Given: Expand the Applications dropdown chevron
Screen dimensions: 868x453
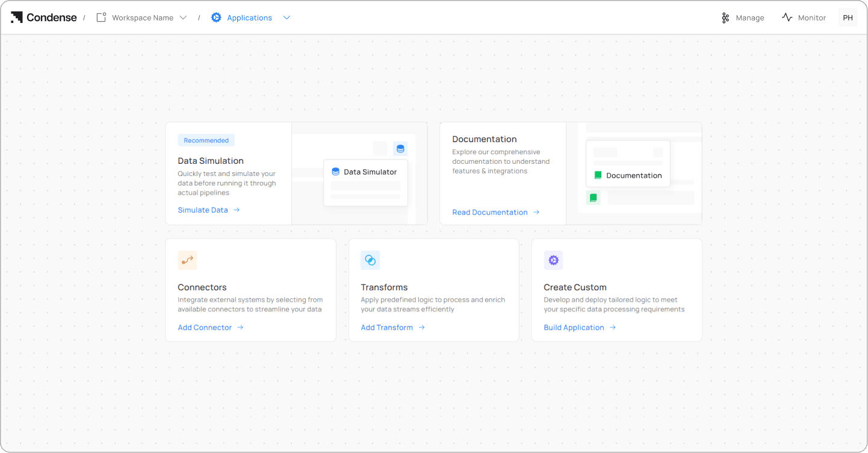Looking at the screenshot, I should pyautogui.click(x=287, y=18).
